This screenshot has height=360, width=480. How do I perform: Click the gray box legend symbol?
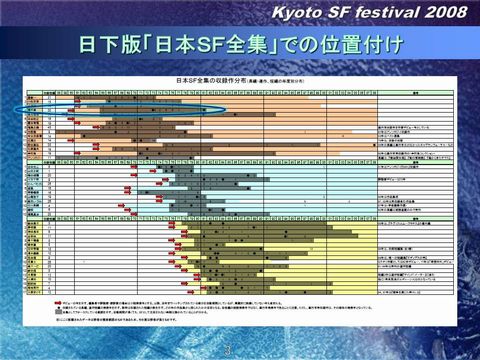[x=58, y=312]
